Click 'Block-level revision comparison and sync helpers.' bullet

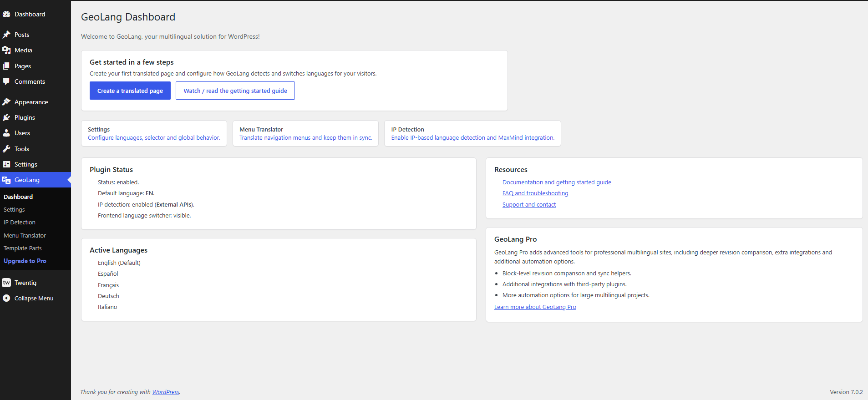(x=567, y=273)
